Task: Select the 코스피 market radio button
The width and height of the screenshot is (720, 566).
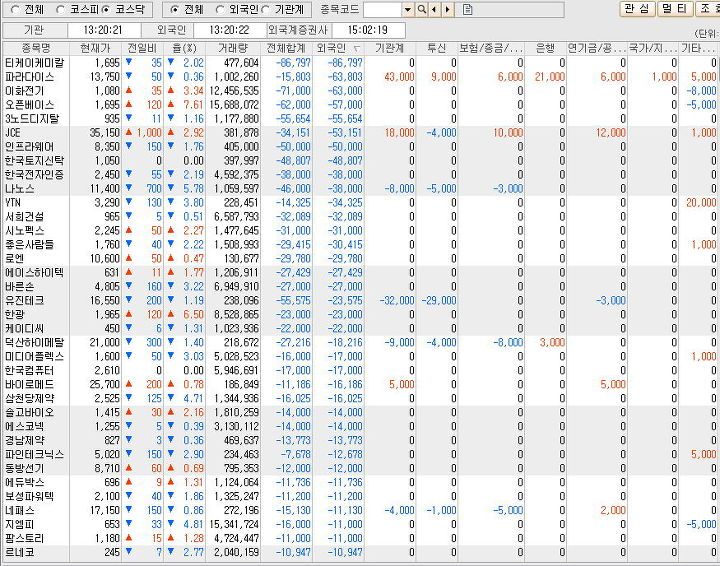Action: point(60,9)
